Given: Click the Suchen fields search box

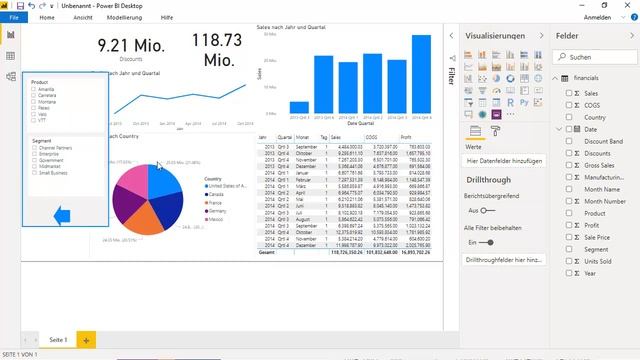Looking at the screenshot, I should 595,57.
